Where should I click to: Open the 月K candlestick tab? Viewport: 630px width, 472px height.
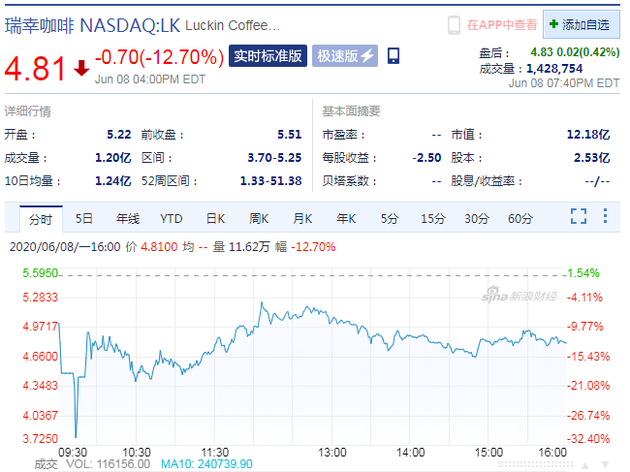303,219
